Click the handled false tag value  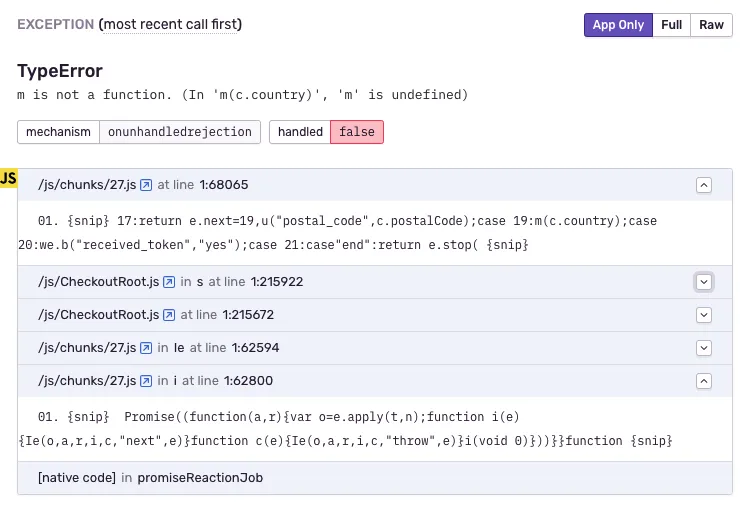click(x=357, y=132)
